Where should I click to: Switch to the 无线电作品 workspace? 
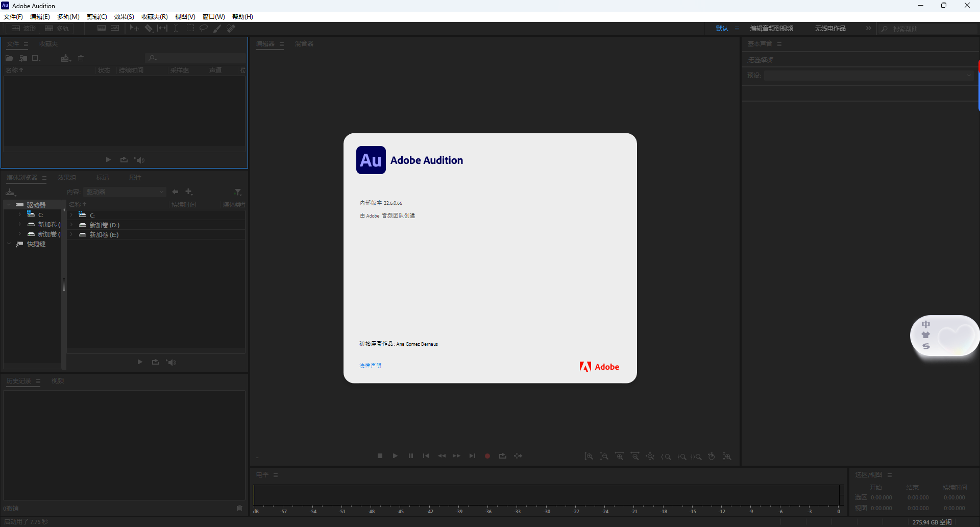pos(830,28)
